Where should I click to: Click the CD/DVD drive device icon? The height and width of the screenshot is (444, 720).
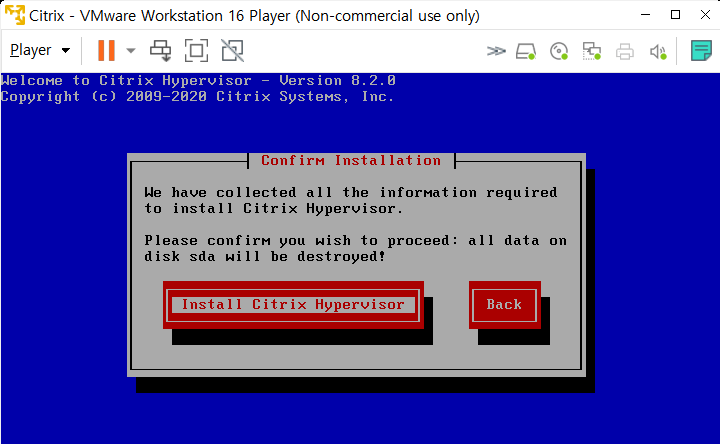(559, 51)
